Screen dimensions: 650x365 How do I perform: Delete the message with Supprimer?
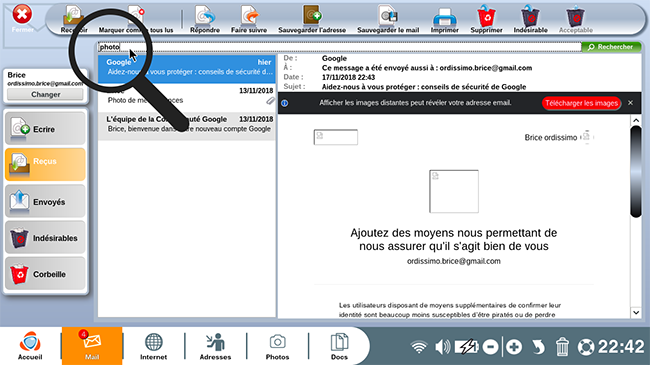tap(487, 16)
